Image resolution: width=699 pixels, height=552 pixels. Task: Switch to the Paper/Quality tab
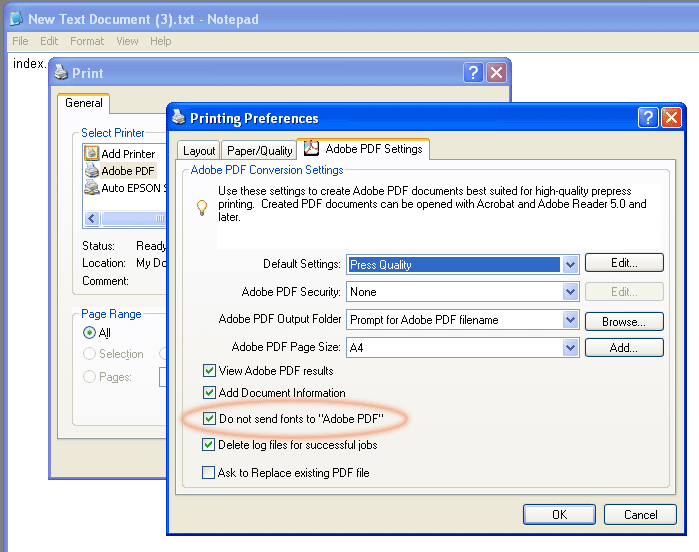click(x=259, y=151)
